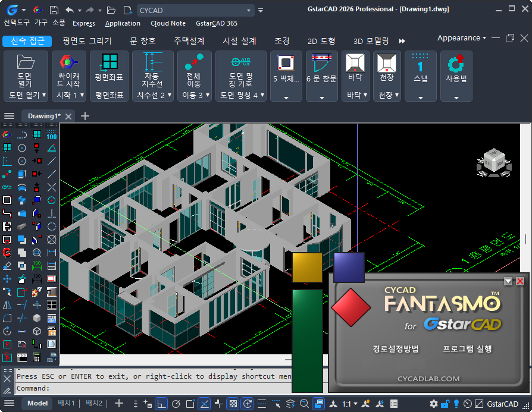Screen dimensions: 532x412
Task: Click the Undo arrow in the quick access toolbar
Action: (x=70, y=10)
